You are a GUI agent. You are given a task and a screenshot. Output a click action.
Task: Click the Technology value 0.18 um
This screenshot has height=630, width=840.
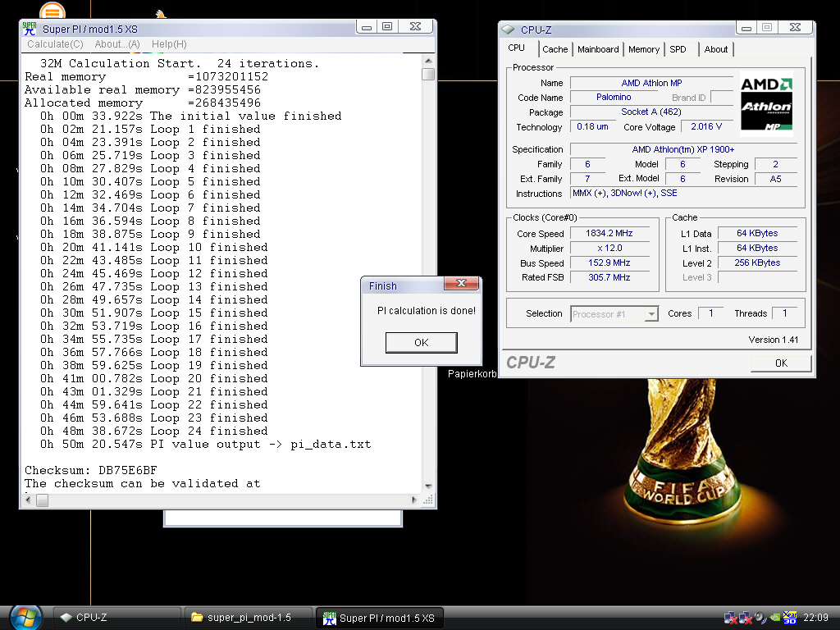pyautogui.click(x=592, y=126)
